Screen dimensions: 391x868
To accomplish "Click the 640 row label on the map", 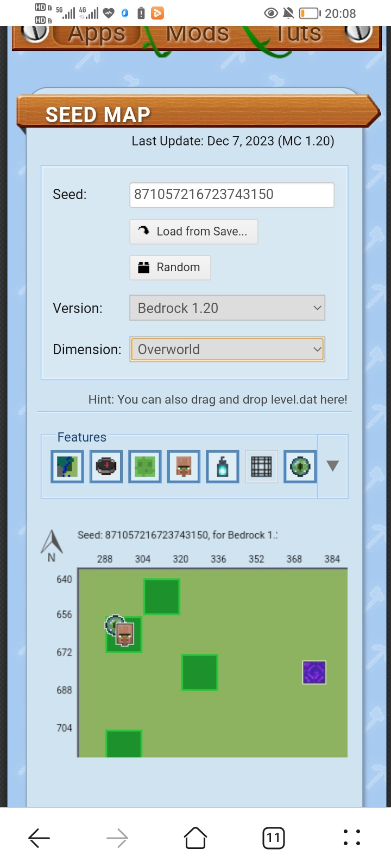I will 65,579.
